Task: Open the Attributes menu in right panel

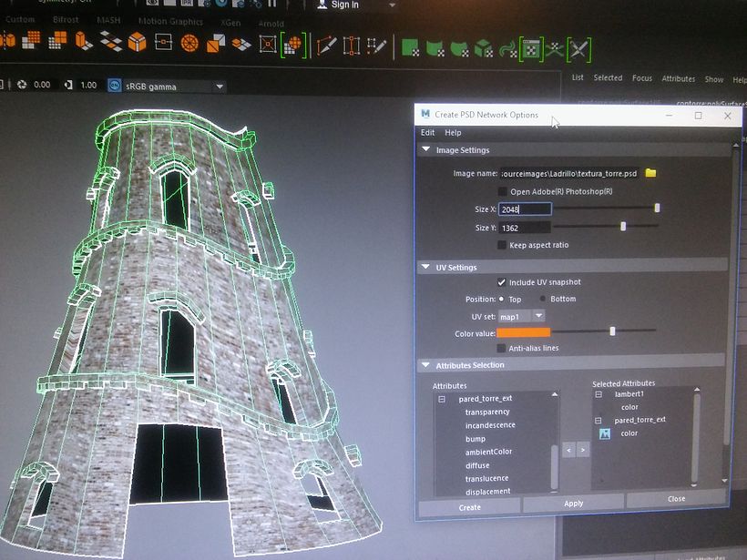Action: coord(678,78)
